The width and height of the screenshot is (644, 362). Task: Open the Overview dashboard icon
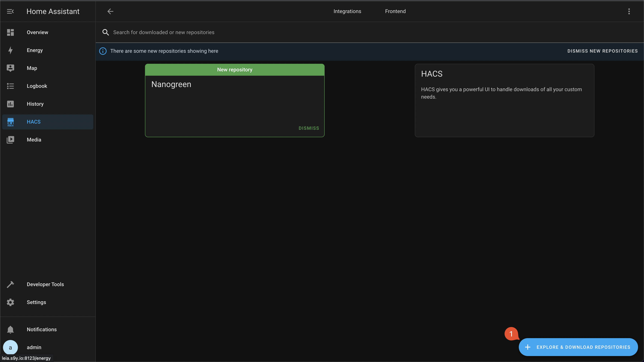click(10, 32)
